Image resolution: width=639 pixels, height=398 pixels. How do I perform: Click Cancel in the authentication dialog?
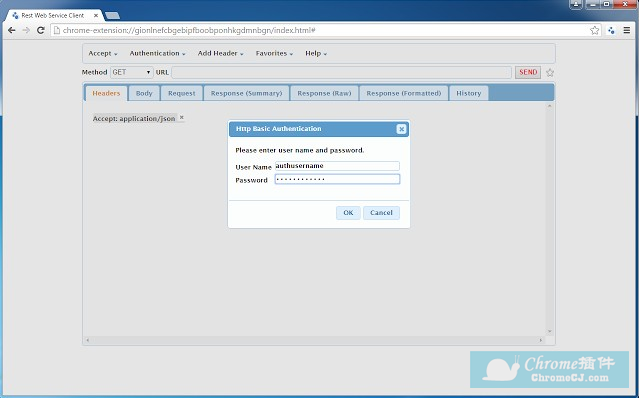click(x=381, y=213)
